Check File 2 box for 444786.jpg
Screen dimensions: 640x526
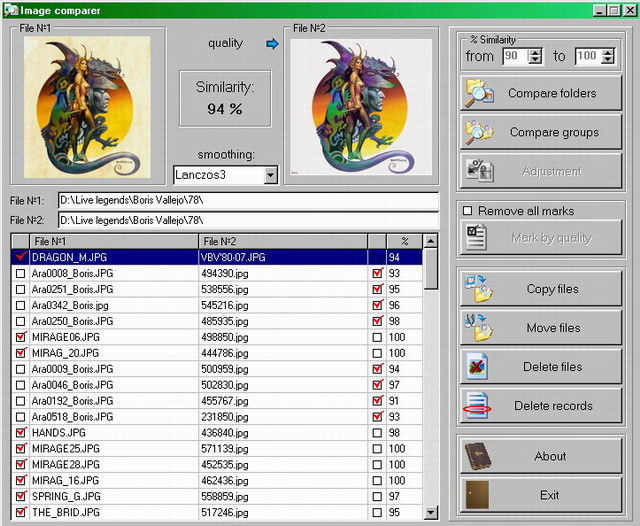pyautogui.click(x=378, y=353)
